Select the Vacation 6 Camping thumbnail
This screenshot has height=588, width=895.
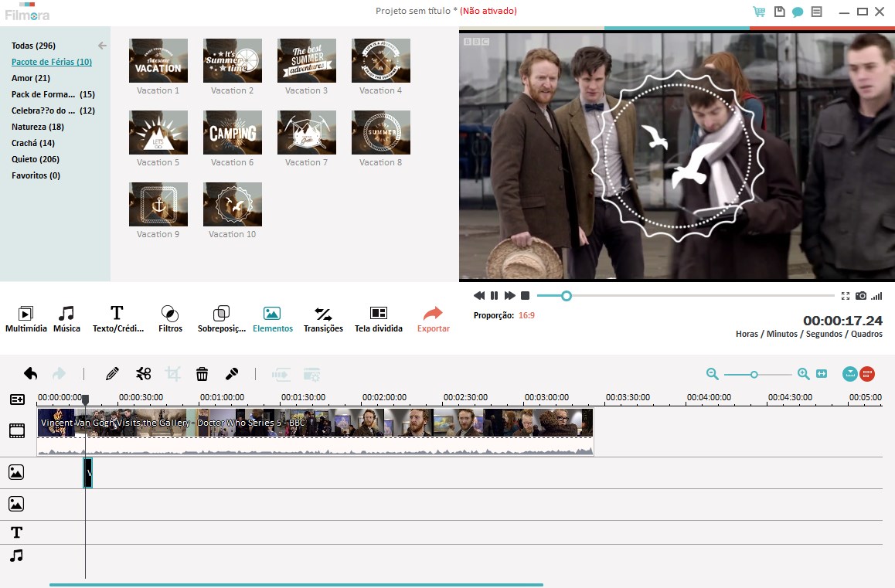click(233, 132)
